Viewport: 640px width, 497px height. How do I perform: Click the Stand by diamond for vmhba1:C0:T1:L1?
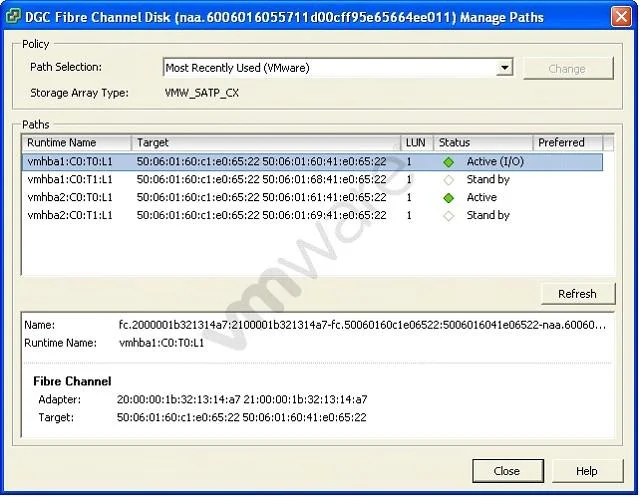point(449,180)
